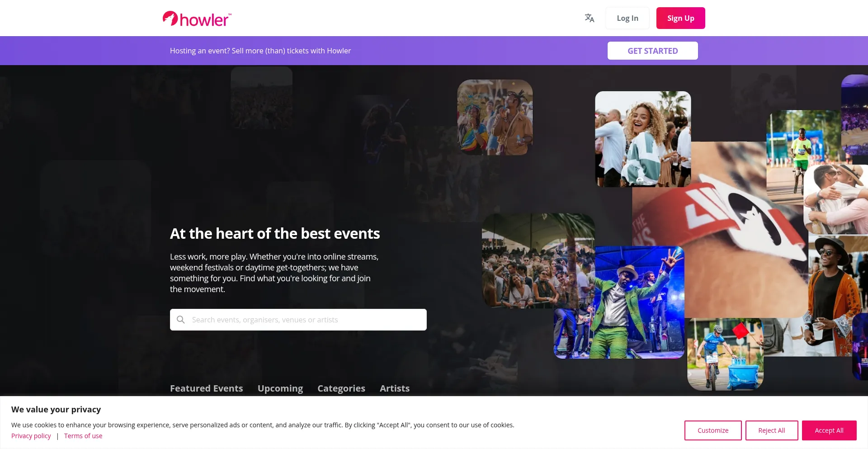This screenshot has height=449, width=868.
Task: Open the Privacy policy link
Action: [x=31, y=436]
